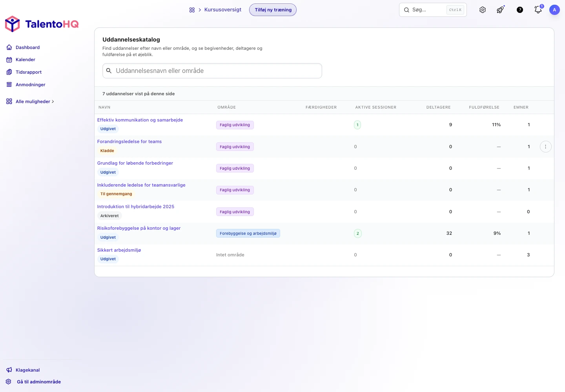The height and width of the screenshot is (392, 565).
Task: Click the Arkiveret status badge
Action: point(109,216)
